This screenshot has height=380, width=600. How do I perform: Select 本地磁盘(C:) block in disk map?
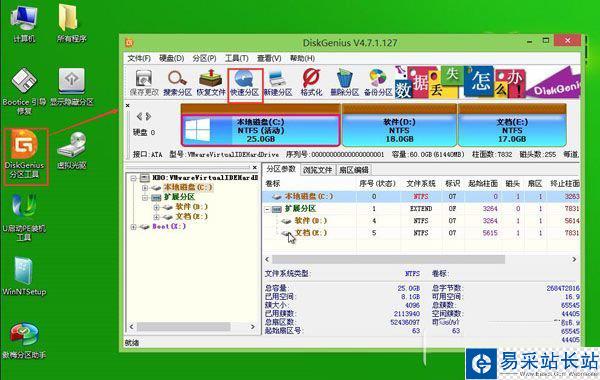pos(261,130)
